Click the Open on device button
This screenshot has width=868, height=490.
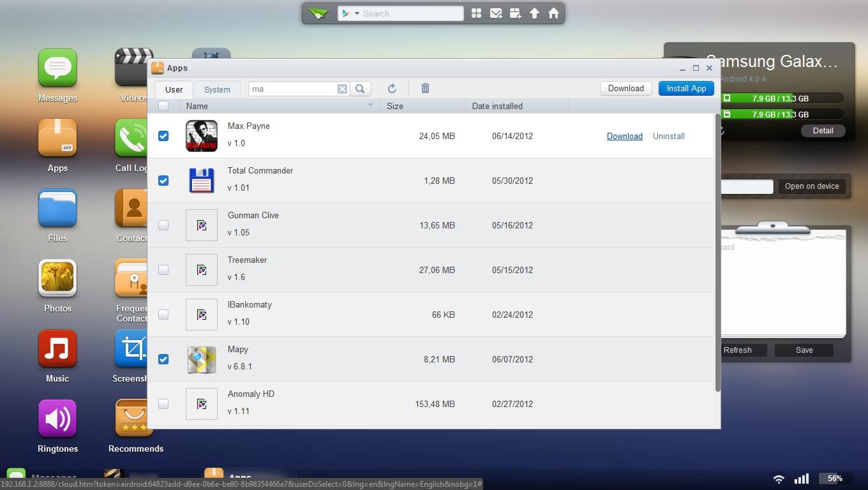[x=812, y=186]
